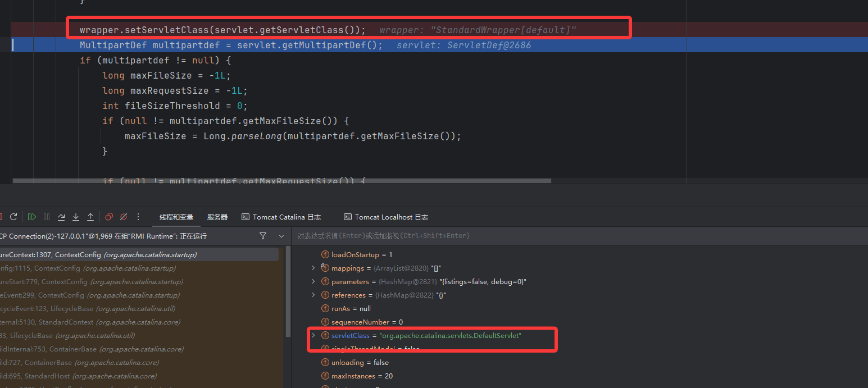Click the Rerun debug session icon
The width and height of the screenshot is (868, 388).
click(x=13, y=217)
